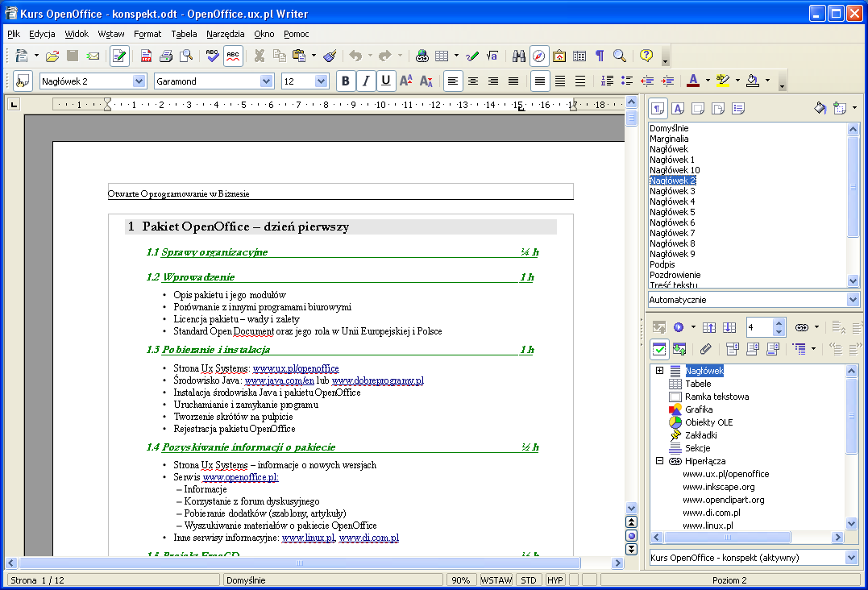The height and width of the screenshot is (590, 868).
Task: Insert a table from the toolbar
Action: pyautogui.click(x=442, y=56)
